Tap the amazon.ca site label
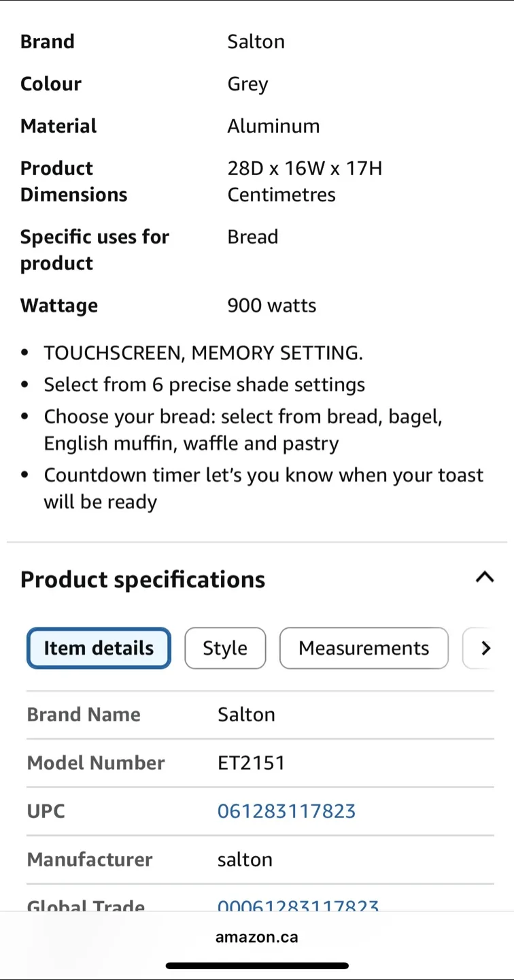The height and width of the screenshot is (980, 514). 256,936
